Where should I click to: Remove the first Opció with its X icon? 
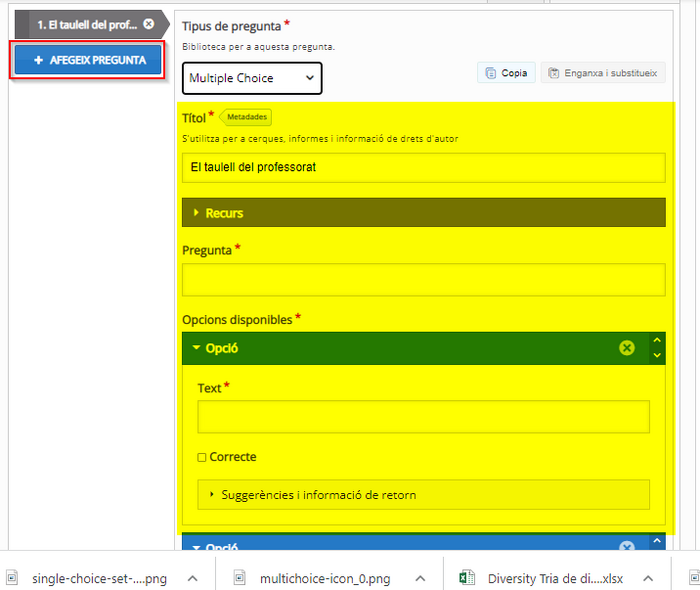pos(627,348)
